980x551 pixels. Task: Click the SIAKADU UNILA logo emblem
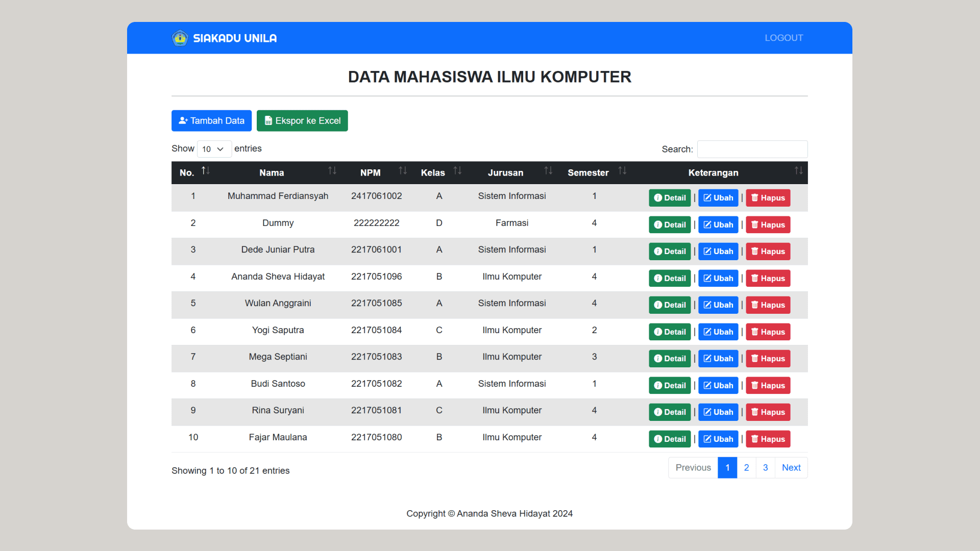(x=180, y=38)
